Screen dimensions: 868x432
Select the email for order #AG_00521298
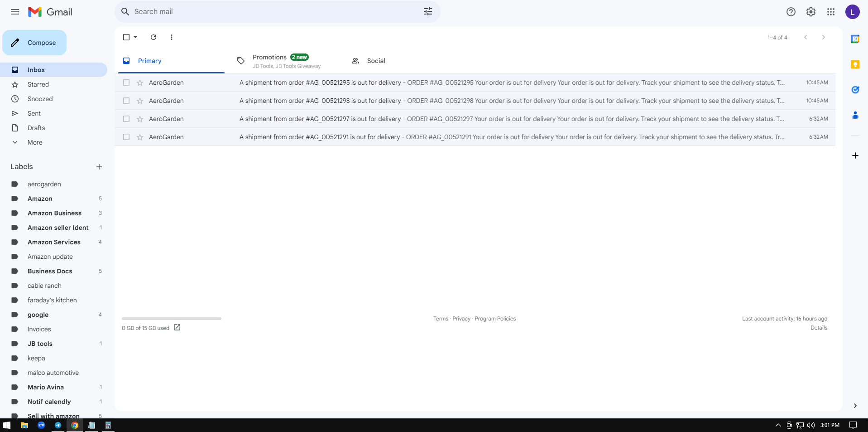click(x=126, y=101)
